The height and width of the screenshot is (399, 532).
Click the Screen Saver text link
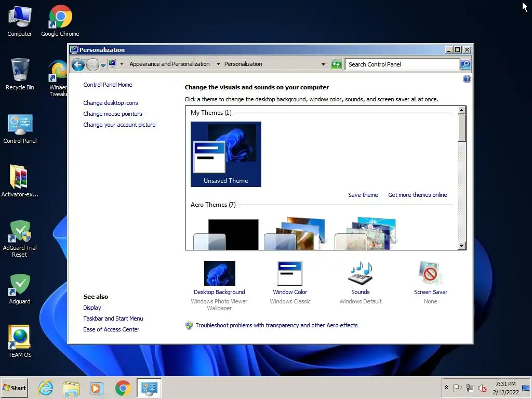coord(431,292)
